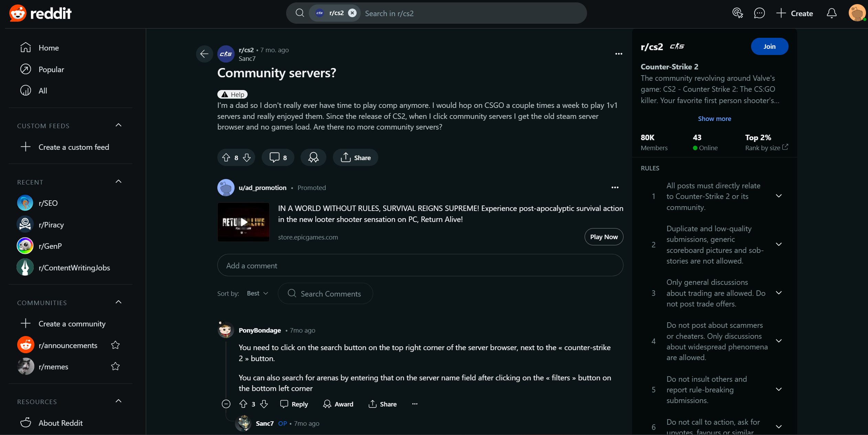Open Sort by Best dropdown
This screenshot has width=868, height=435.
[257, 293]
